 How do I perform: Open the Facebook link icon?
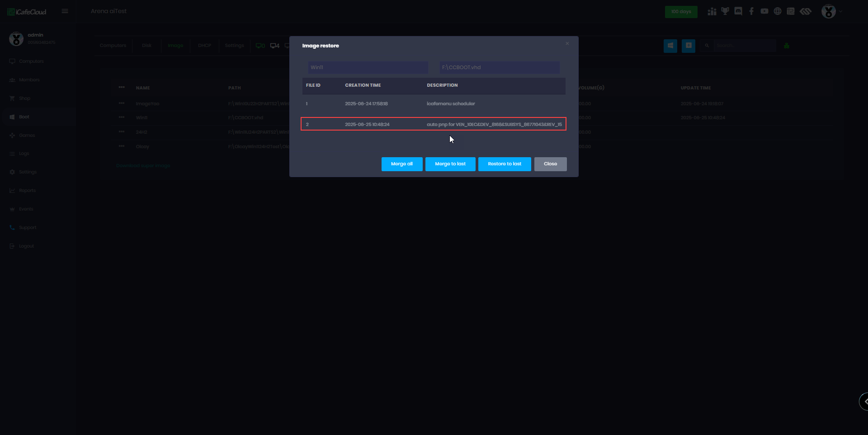[x=751, y=11]
